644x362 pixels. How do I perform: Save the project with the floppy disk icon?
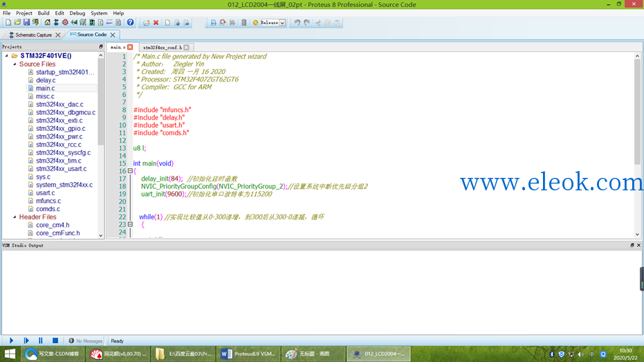(x=26, y=23)
